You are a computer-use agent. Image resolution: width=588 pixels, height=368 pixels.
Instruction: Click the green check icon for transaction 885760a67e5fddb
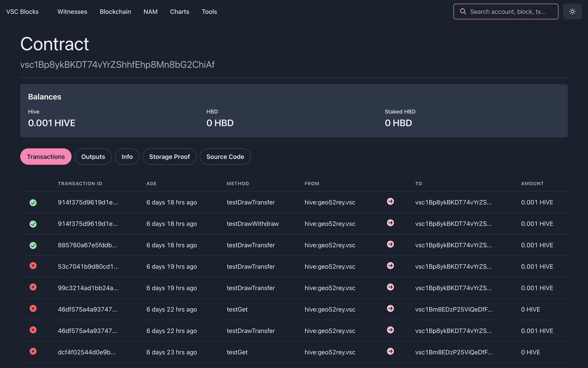pyautogui.click(x=33, y=245)
